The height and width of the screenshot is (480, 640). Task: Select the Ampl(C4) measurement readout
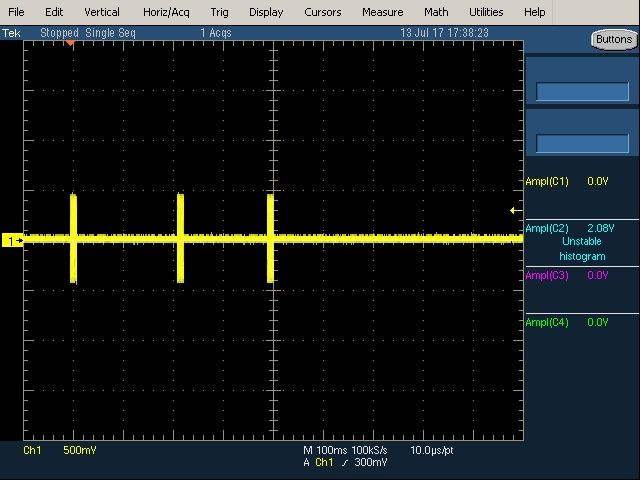pyautogui.click(x=567, y=322)
